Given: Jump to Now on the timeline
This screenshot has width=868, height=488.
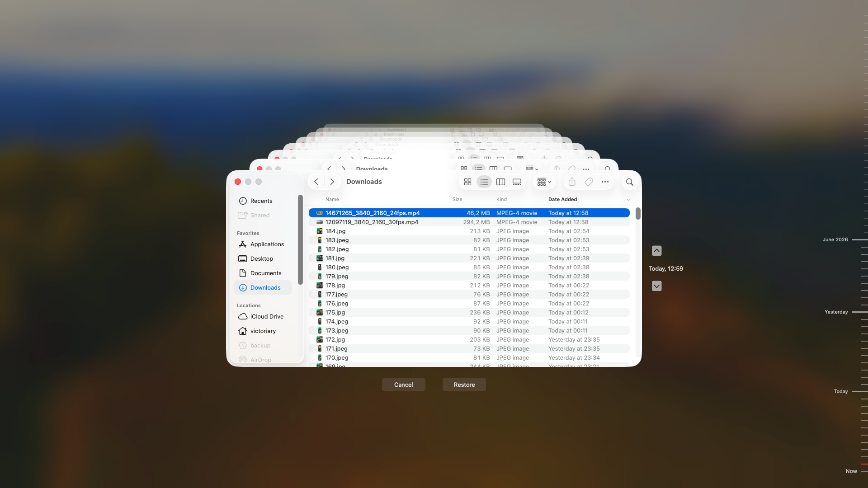Looking at the screenshot, I should (x=851, y=471).
